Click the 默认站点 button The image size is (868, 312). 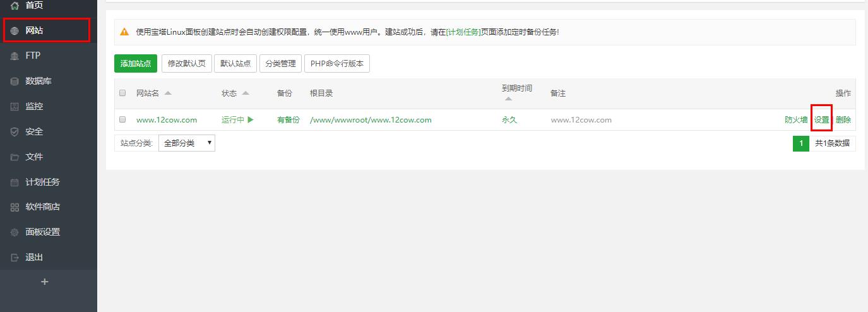[235, 63]
